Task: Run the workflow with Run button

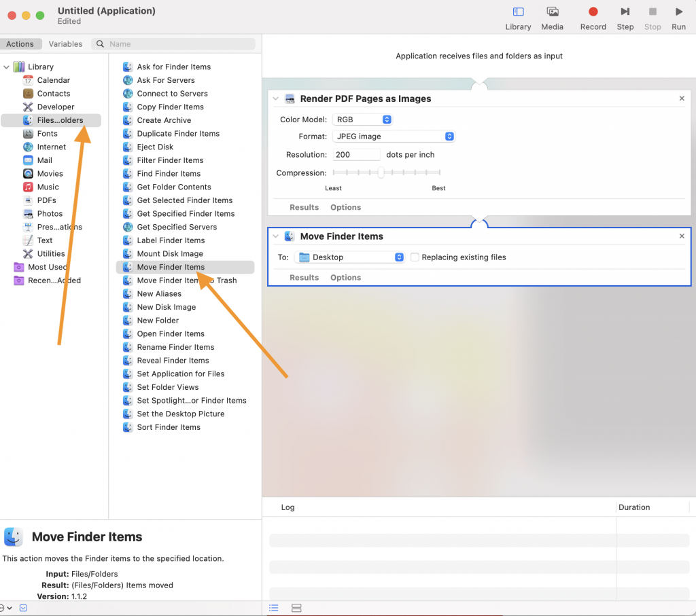Action: click(x=678, y=18)
